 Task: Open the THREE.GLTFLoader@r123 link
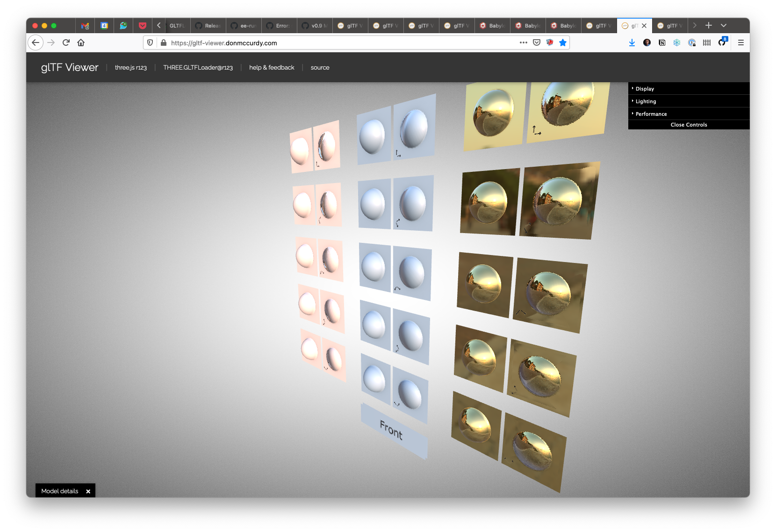coord(198,68)
